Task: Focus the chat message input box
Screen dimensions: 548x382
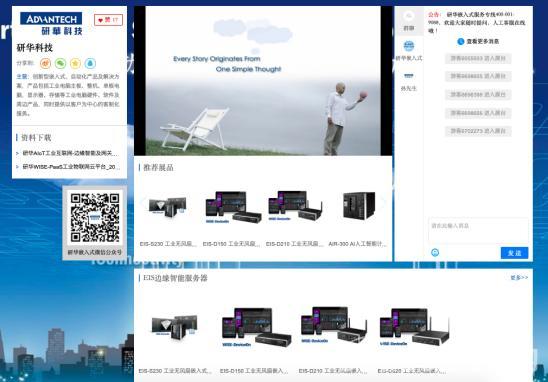Action: [x=478, y=230]
